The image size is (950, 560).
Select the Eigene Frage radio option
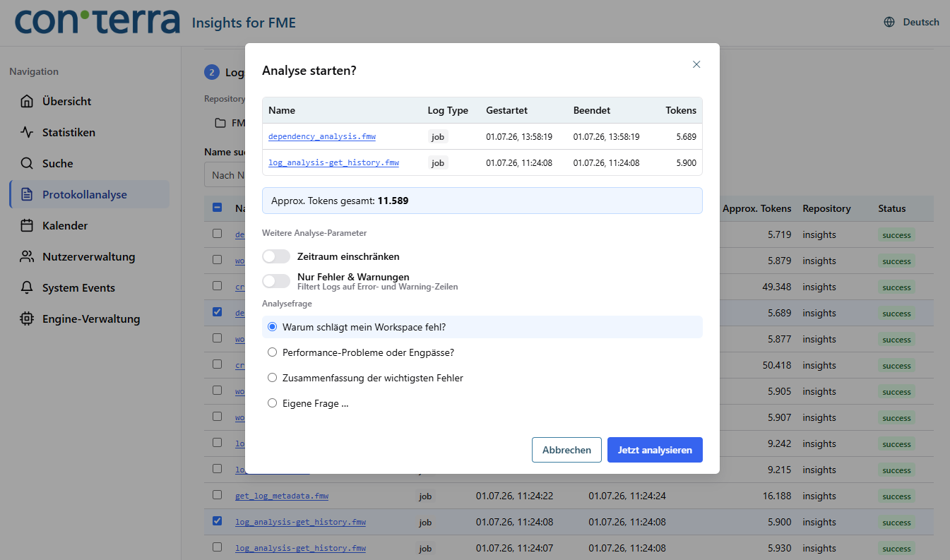[x=272, y=403]
